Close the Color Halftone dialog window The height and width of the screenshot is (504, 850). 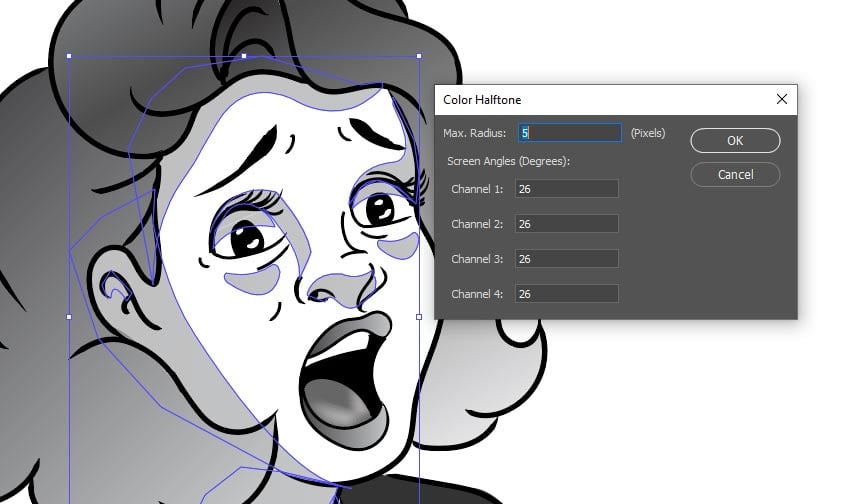point(782,100)
